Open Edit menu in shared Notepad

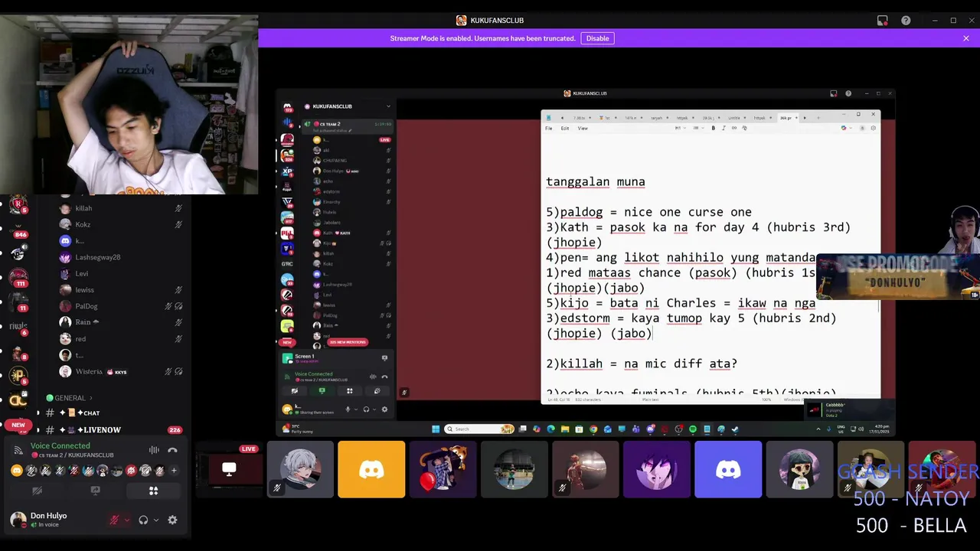pos(565,128)
